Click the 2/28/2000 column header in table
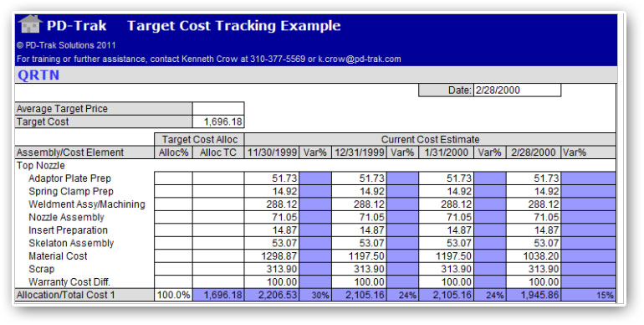 click(x=534, y=152)
